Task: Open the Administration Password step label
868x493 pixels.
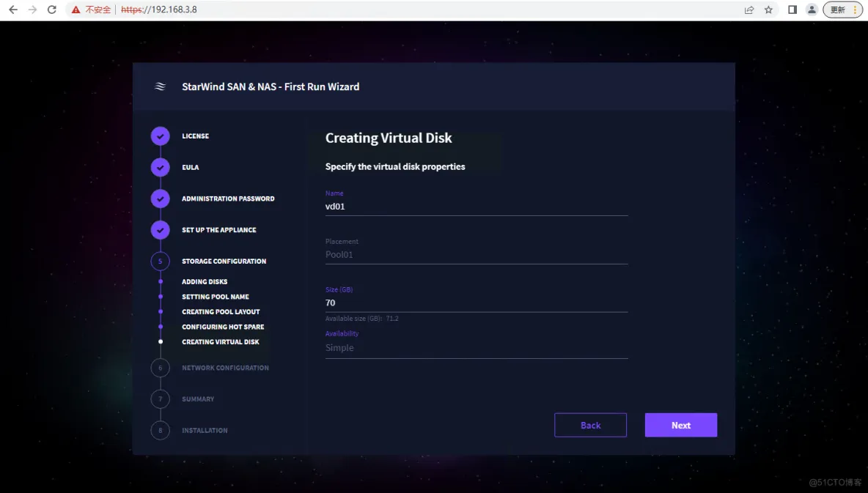Action: 228,199
